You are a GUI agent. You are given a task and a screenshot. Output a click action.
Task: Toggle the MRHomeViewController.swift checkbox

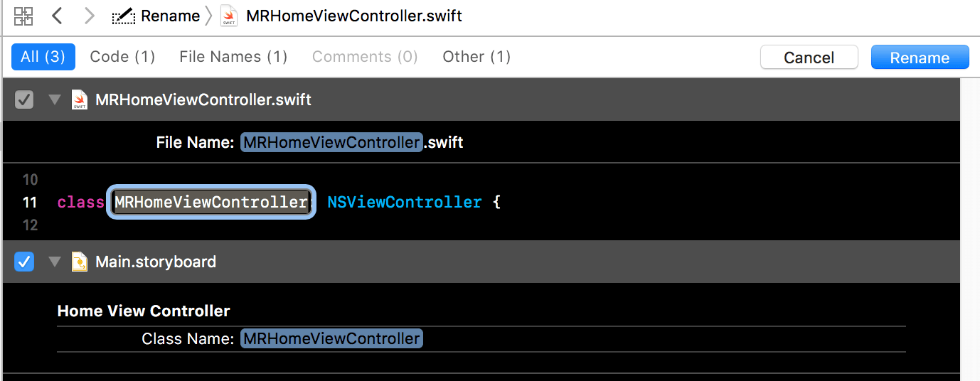(x=24, y=100)
